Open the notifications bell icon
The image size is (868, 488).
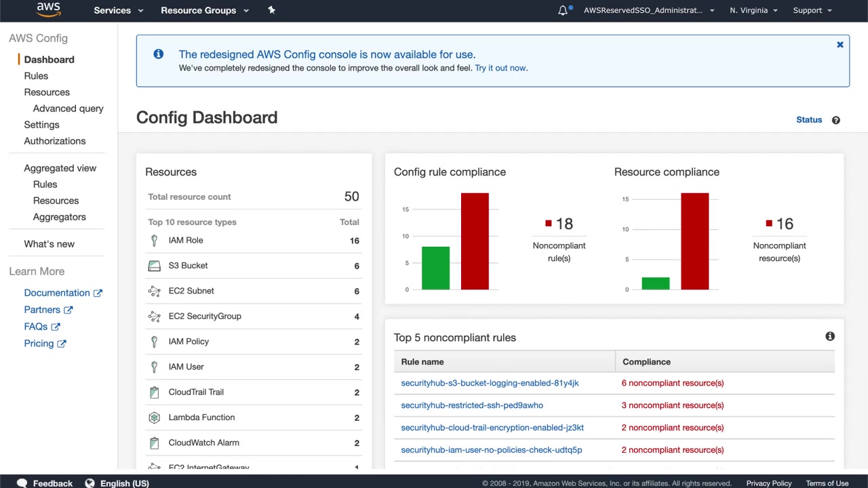point(563,10)
